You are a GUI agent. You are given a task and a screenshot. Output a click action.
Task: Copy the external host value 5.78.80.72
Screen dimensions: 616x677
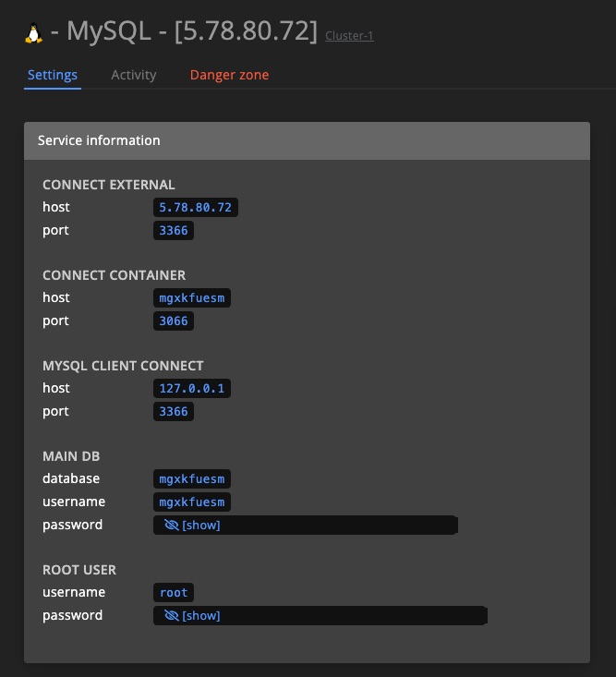tap(196, 207)
